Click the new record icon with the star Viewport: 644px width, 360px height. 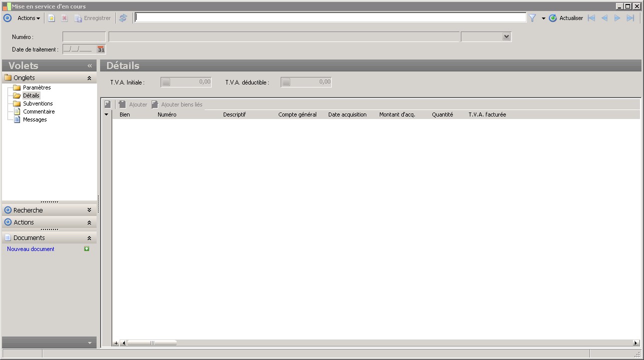[x=51, y=18]
